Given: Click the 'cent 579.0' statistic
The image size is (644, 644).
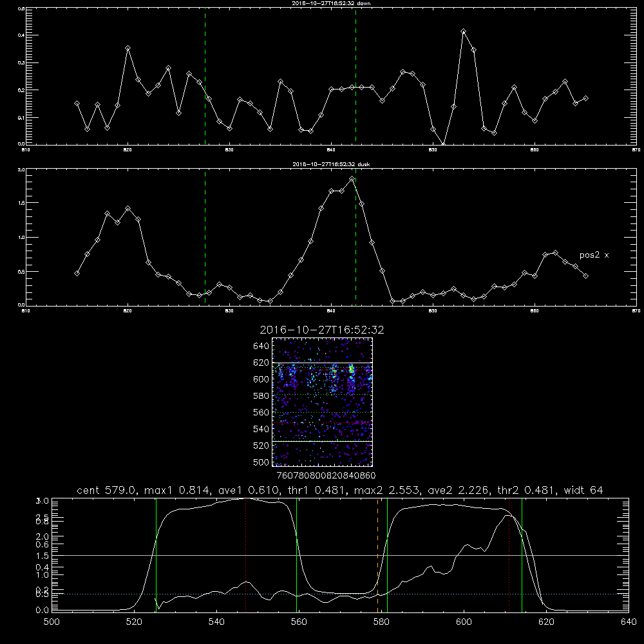Looking at the screenshot, I should tap(106, 490).
